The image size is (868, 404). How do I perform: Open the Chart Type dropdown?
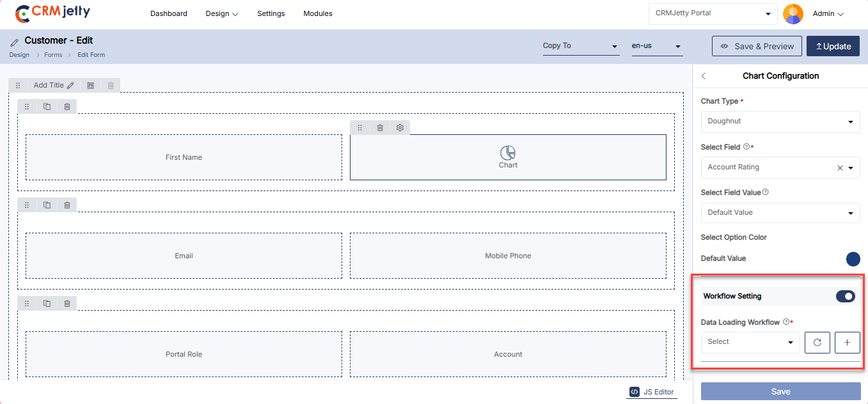(780, 121)
